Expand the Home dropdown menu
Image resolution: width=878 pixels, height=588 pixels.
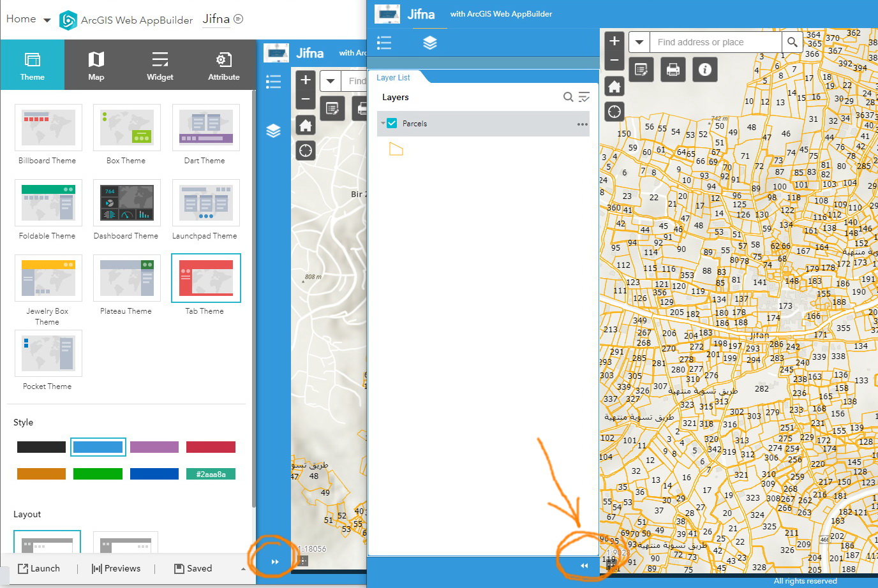[47, 20]
